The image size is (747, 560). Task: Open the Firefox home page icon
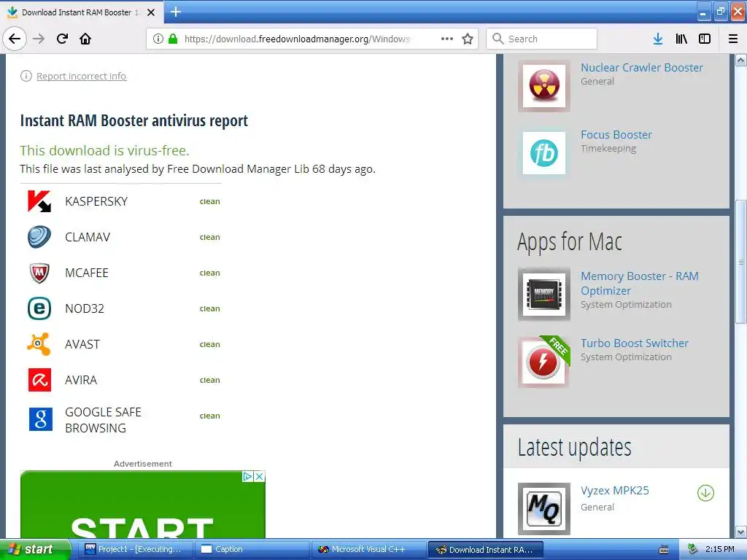click(85, 39)
